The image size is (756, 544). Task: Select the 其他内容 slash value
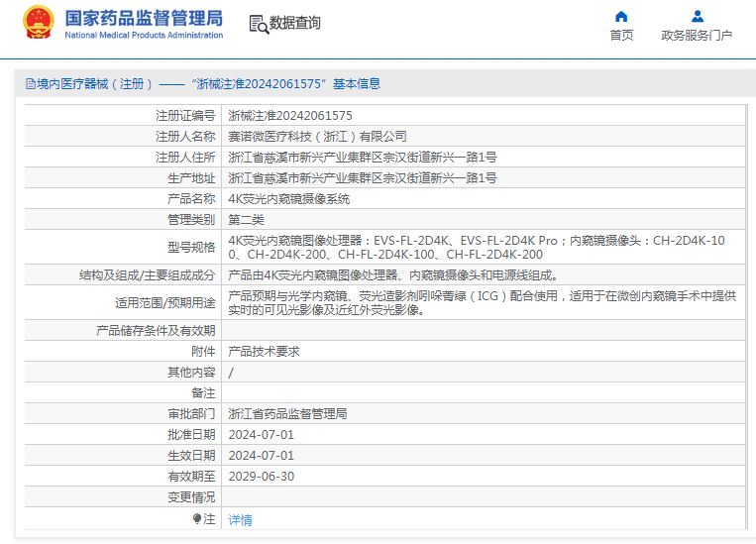pyautogui.click(x=231, y=372)
